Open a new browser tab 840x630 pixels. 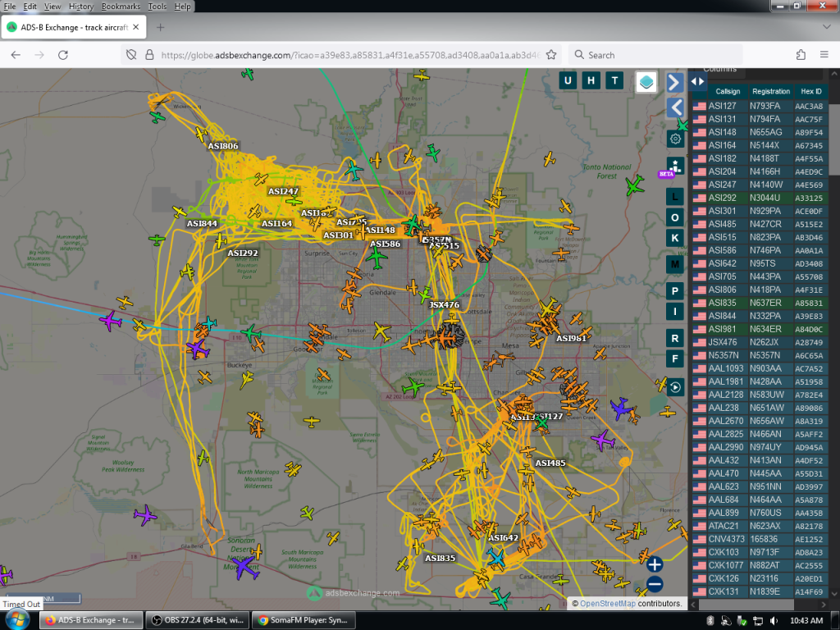[x=160, y=27]
